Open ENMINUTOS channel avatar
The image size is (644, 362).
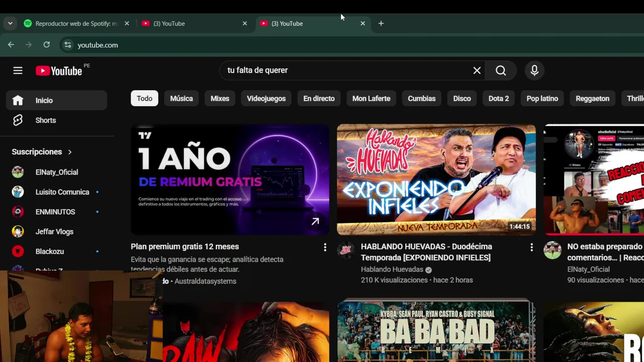18,212
